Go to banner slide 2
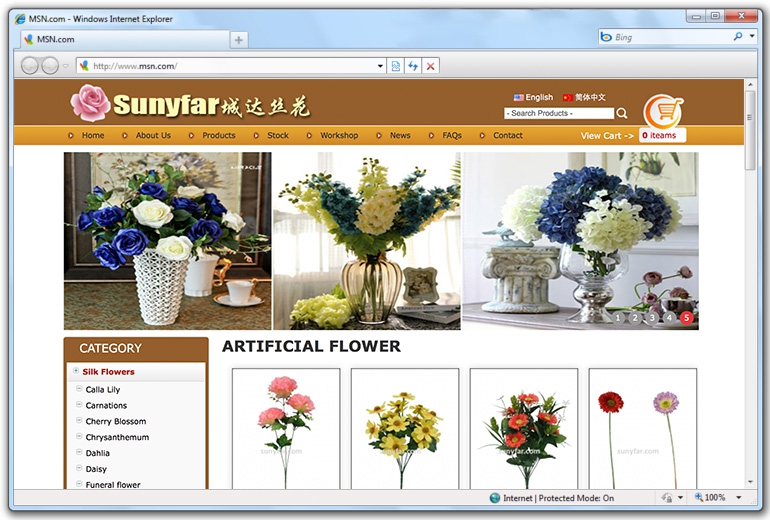The image size is (770, 520). click(635, 318)
